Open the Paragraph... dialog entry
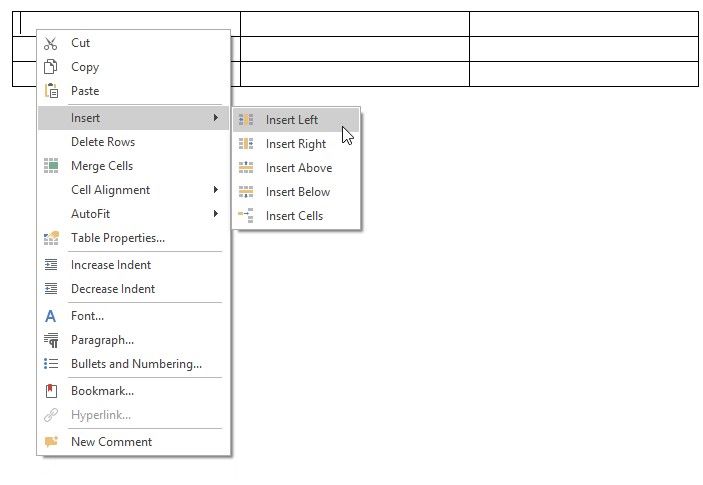703x485 pixels. tap(102, 340)
